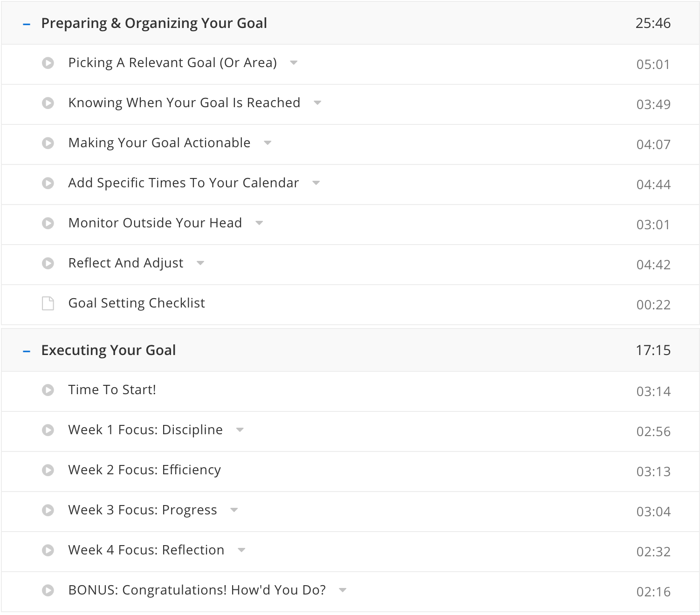Expand description arrow for Add Specific Times To Your Calendar

(x=316, y=183)
